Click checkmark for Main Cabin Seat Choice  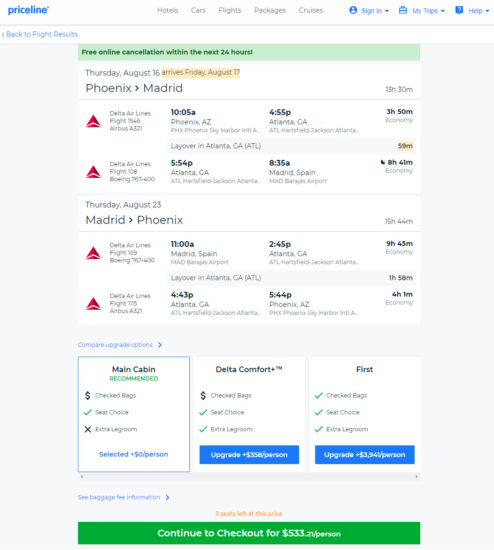(x=88, y=412)
